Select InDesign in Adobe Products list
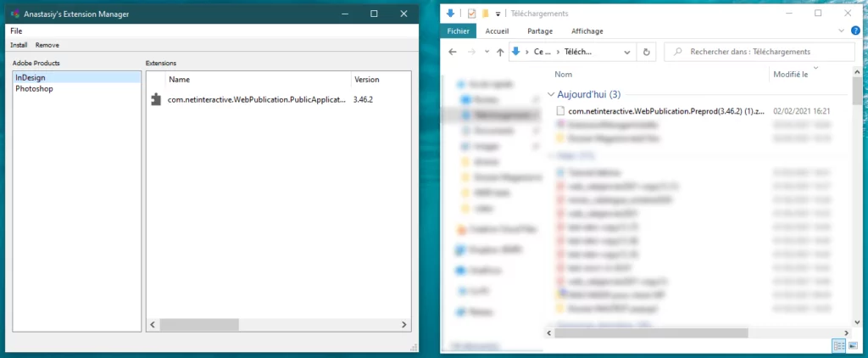The width and height of the screenshot is (868, 358). pos(77,77)
